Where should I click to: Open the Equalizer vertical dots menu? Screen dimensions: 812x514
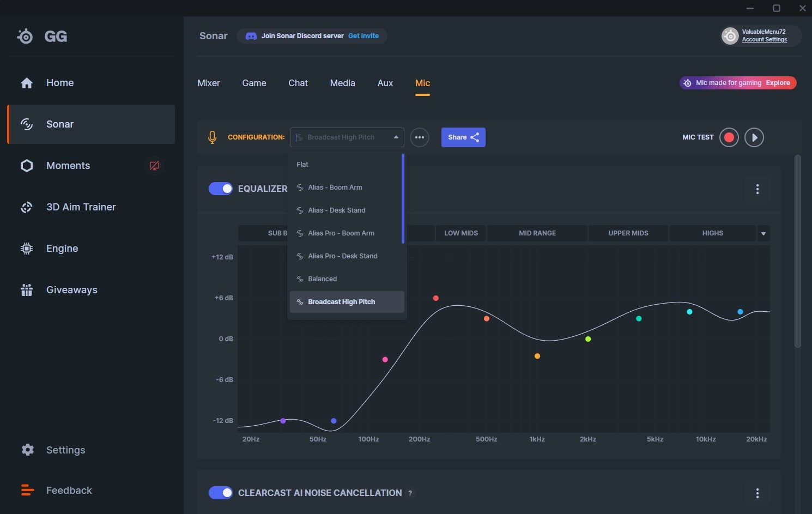coord(757,189)
